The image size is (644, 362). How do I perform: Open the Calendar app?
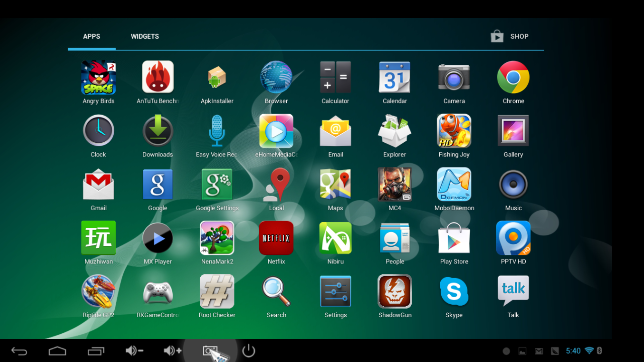[x=395, y=77]
